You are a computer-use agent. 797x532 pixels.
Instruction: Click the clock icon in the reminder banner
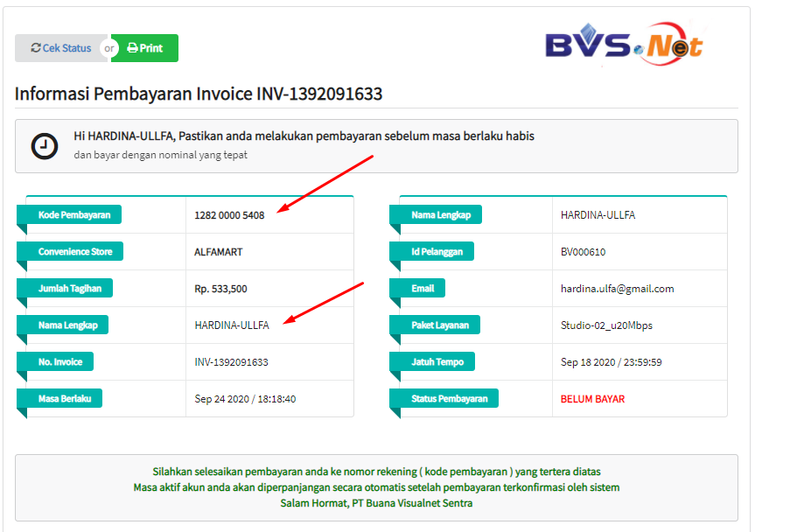[x=44, y=145]
